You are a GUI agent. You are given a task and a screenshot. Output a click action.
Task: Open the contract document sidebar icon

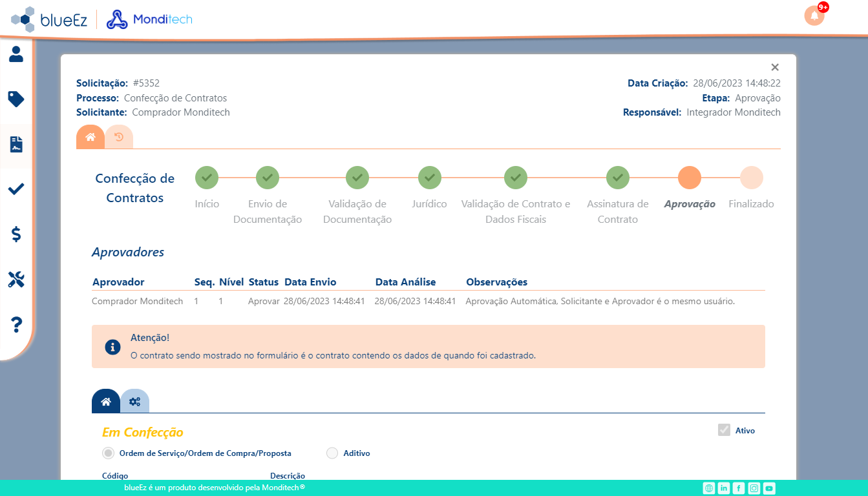16,144
